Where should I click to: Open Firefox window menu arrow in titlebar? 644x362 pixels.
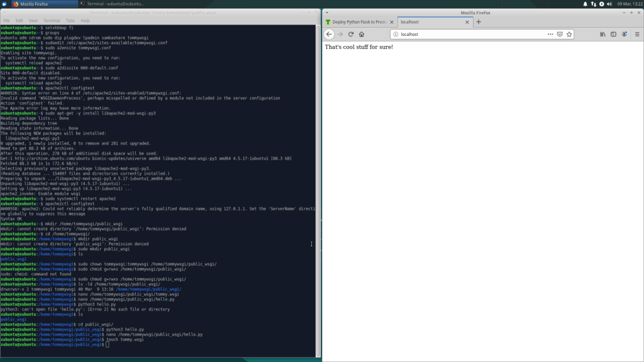point(327,12)
